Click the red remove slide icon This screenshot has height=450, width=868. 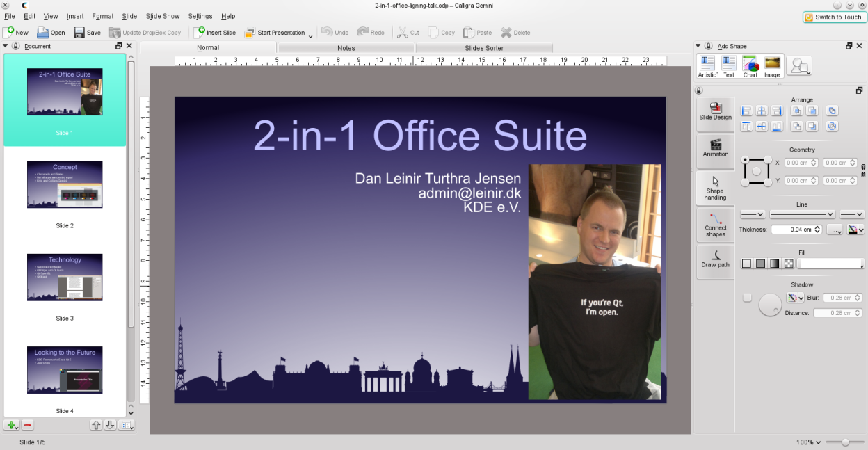[28, 425]
